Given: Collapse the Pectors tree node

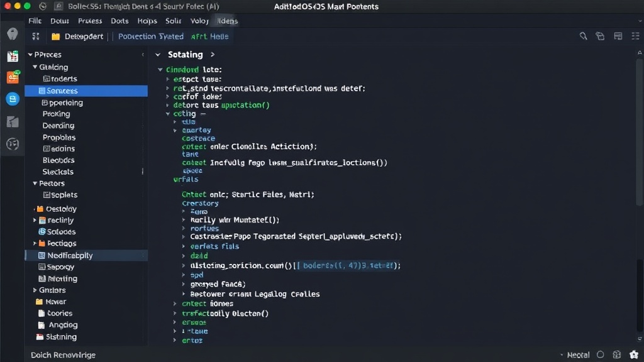Looking at the screenshot, I should pyautogui.click(x=35, y=184).
